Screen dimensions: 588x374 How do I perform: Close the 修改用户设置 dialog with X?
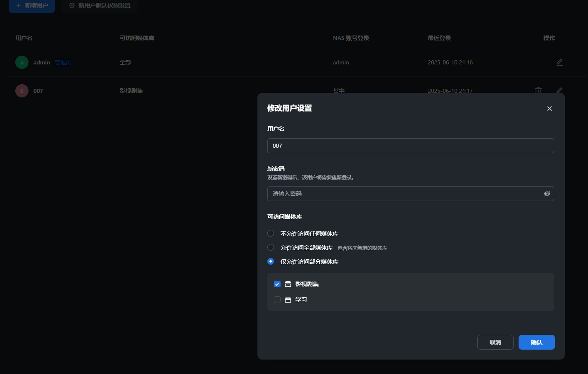549,109
